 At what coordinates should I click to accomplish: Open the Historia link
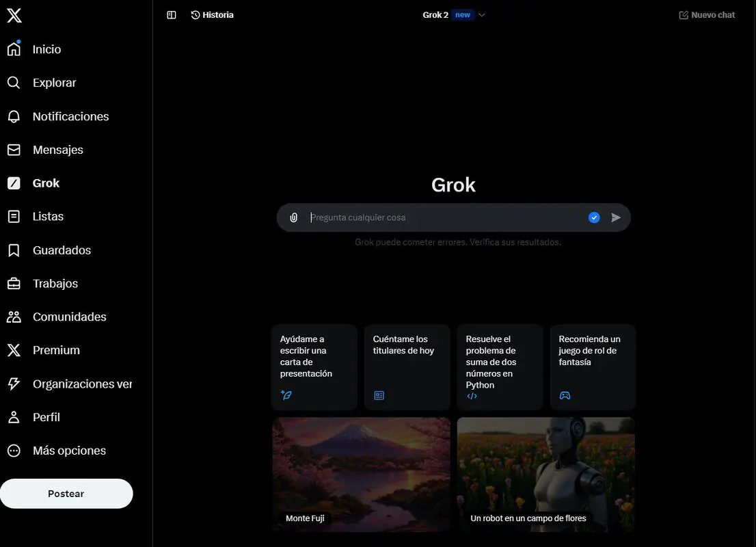pyautogui.click(x=212, y=15)
